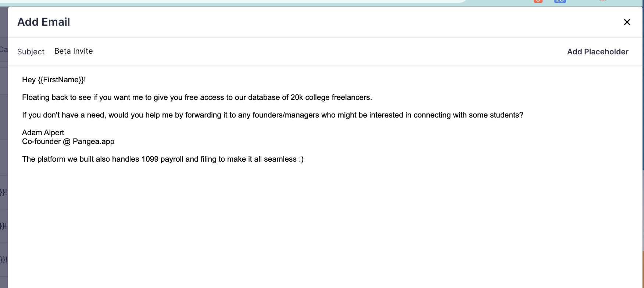Click Add Placeholder in top right
This screenshot has width=644, height=288.
(x=597, y=51)
